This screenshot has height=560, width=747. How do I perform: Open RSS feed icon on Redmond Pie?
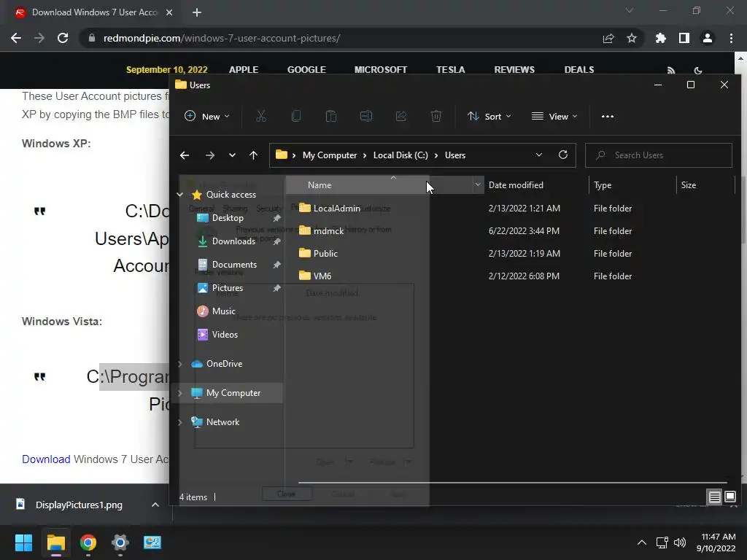[671, 70]
